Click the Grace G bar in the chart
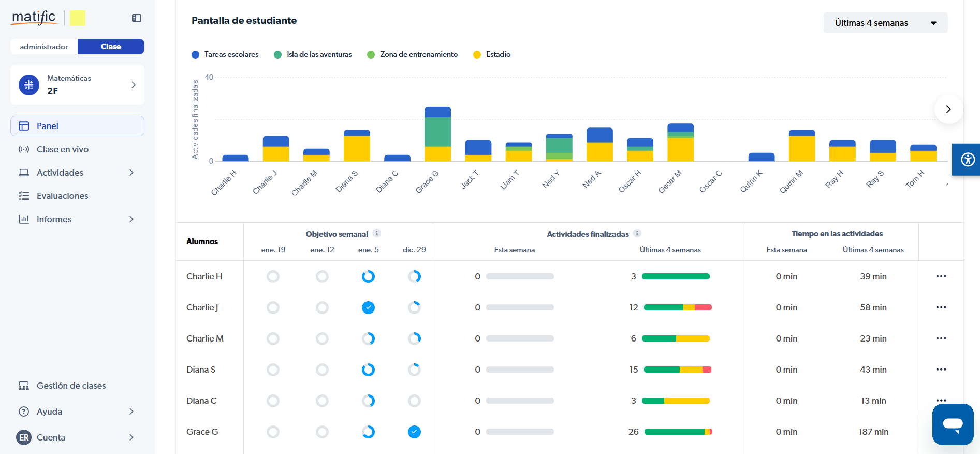This screenshot has height=454, width=980. coord(437,135)
